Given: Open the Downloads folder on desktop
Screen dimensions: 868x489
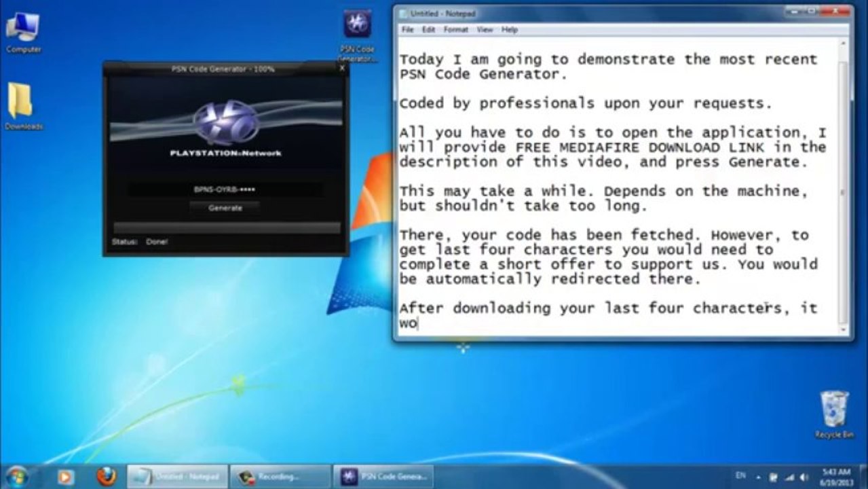Looking at the screenshot, I should coord(23,107).
